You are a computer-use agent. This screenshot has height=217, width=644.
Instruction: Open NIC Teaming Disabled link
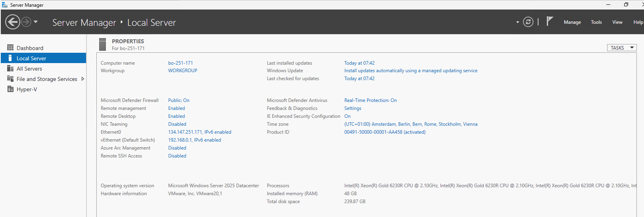[x=177, y=124]
